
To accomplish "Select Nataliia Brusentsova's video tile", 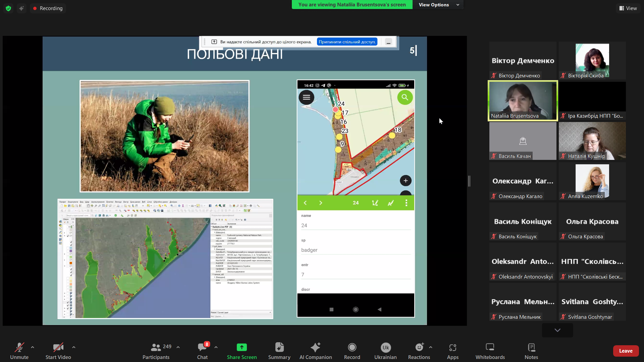I will coord(522,101).
